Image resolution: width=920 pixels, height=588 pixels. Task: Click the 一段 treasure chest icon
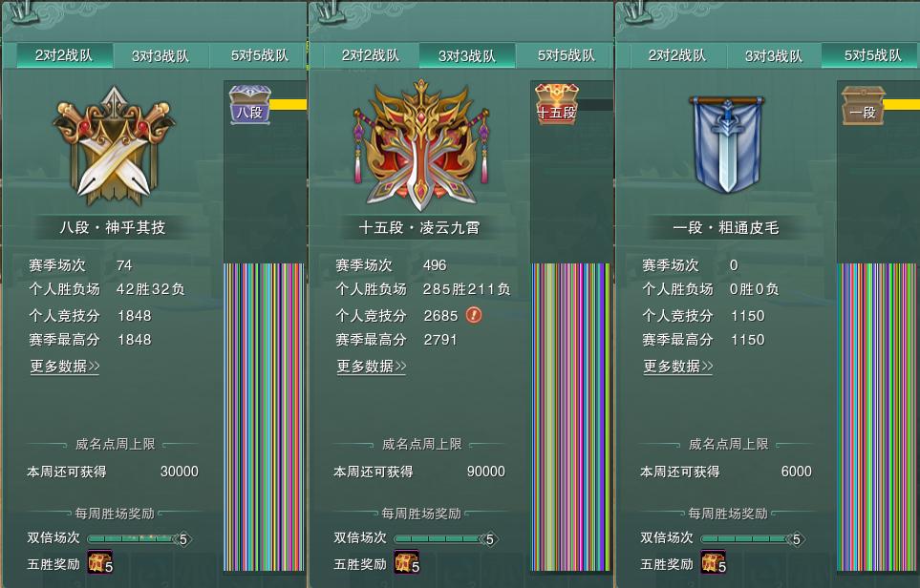[863, 106]
